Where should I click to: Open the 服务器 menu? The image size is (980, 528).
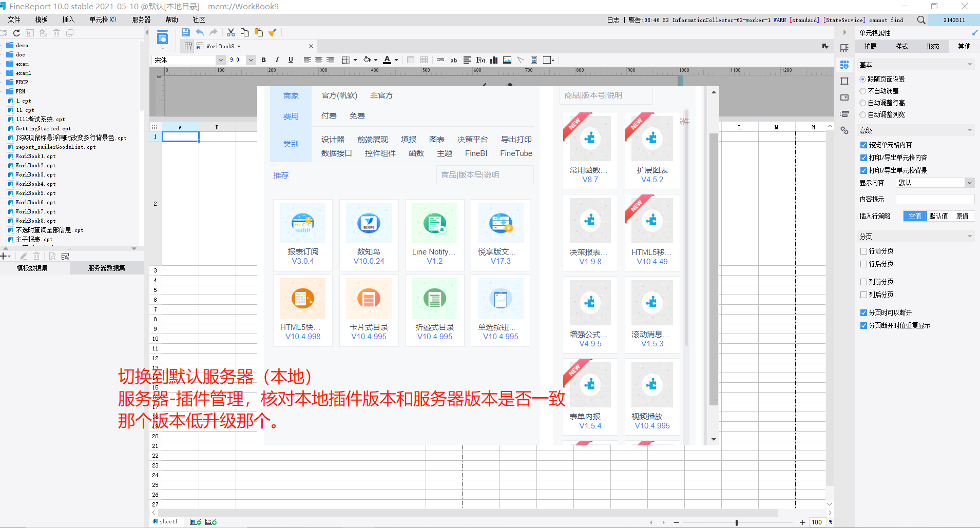[141, 19]
